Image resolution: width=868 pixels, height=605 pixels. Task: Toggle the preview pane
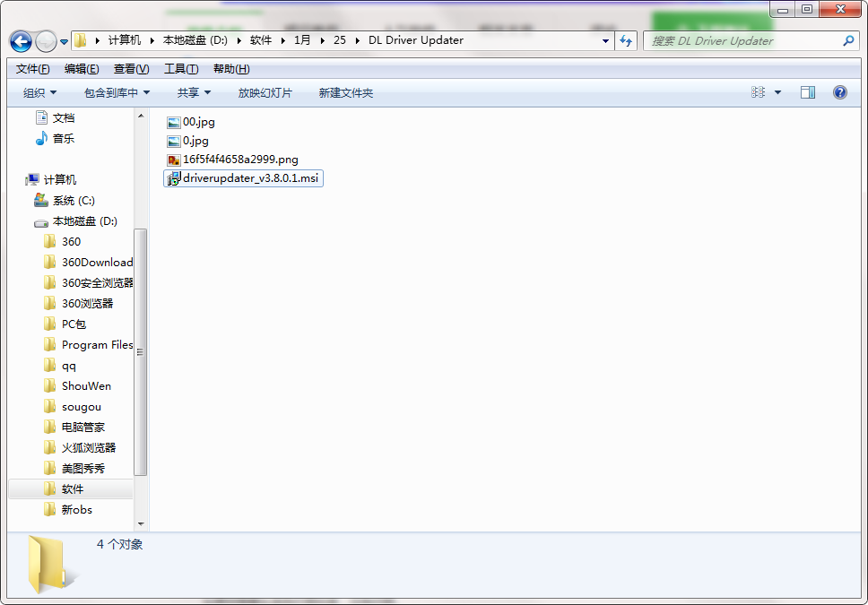point(808,92)
